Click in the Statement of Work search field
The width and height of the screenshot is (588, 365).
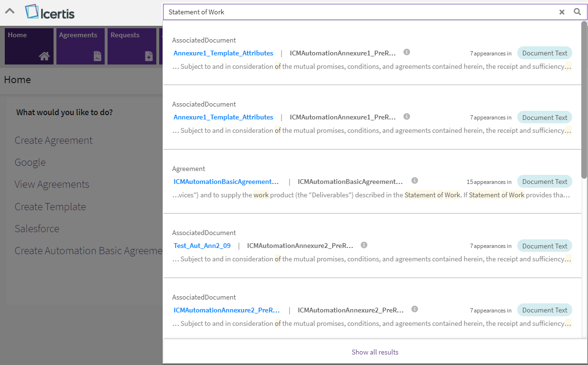coord(359,12)
